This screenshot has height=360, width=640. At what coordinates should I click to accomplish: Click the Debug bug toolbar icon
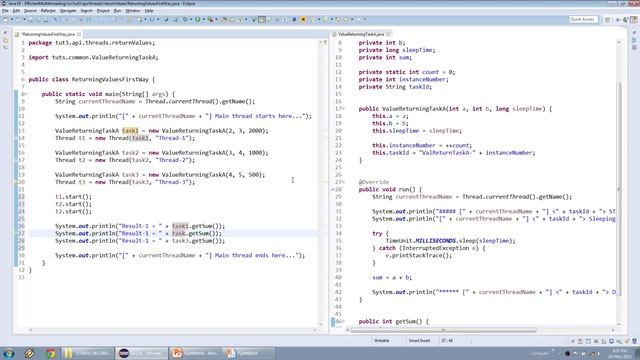pos(185,19)
